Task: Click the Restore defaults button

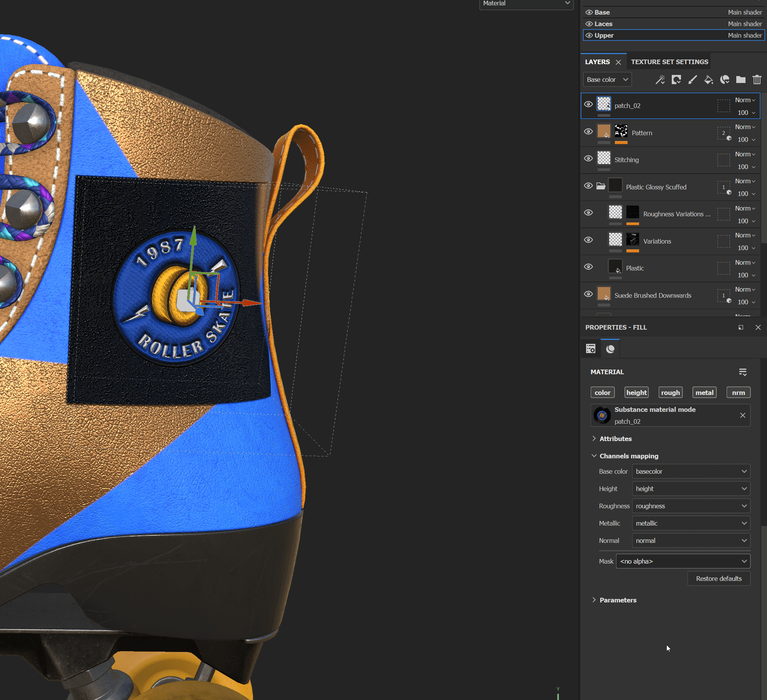Action: tap(719, 579)
